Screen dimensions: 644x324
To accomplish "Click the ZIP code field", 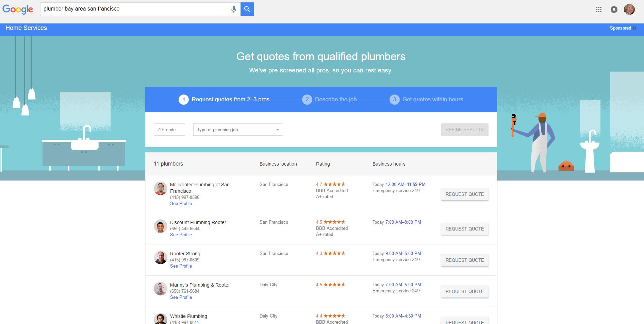I will (169, 130).
